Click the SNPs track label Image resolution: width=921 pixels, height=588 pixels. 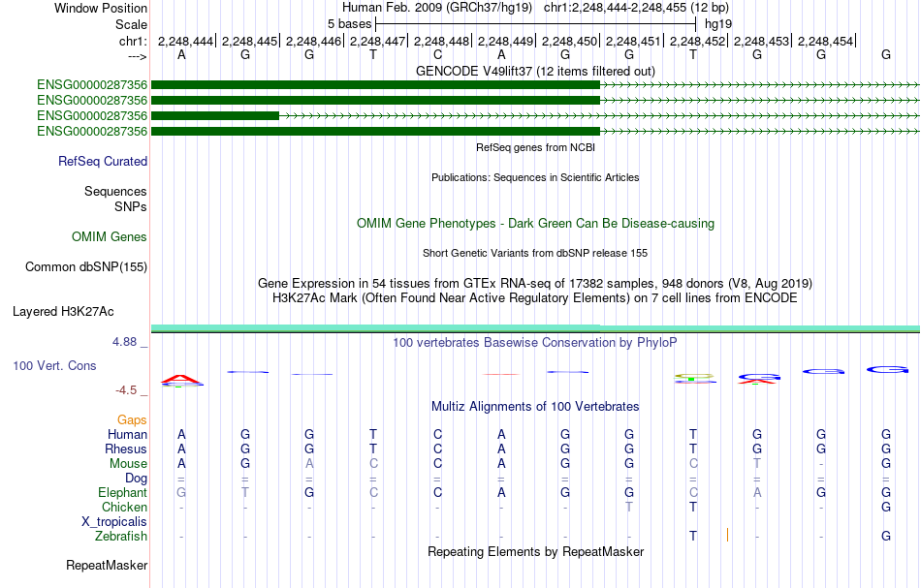(131, 206)
